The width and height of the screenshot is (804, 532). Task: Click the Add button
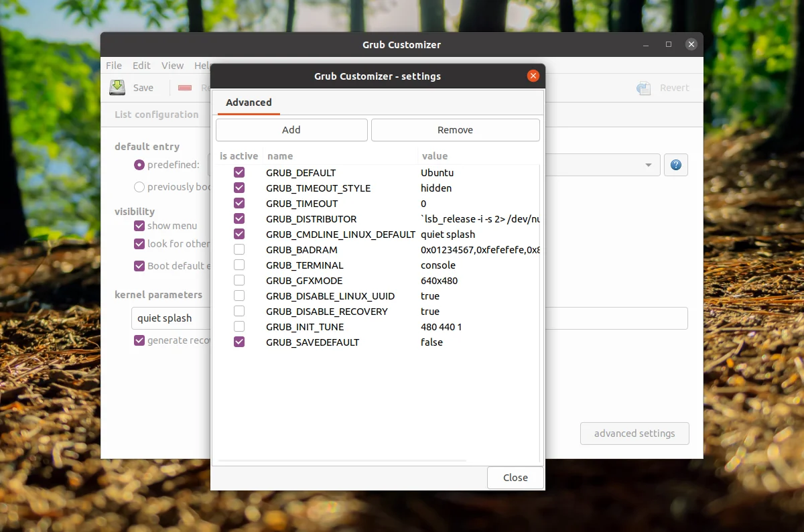click(291, 130)
